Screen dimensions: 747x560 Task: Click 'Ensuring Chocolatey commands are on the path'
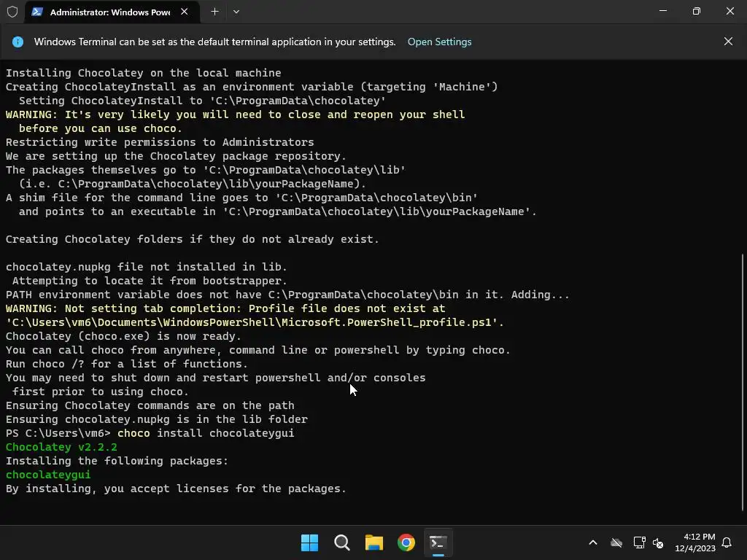point(150,405)
